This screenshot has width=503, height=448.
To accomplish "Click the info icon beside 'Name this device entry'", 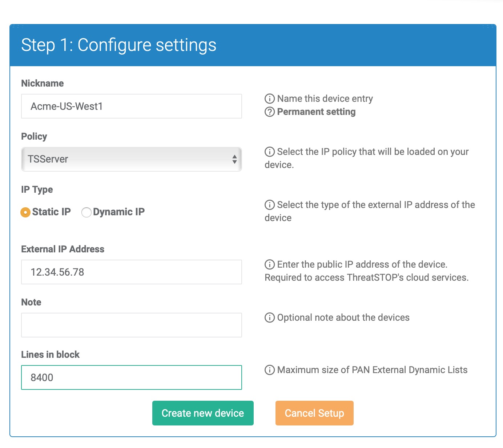I will click(270, 99).
